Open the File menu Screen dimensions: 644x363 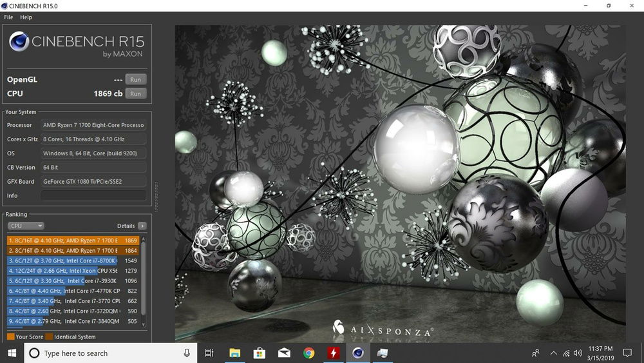pos(8,17)
